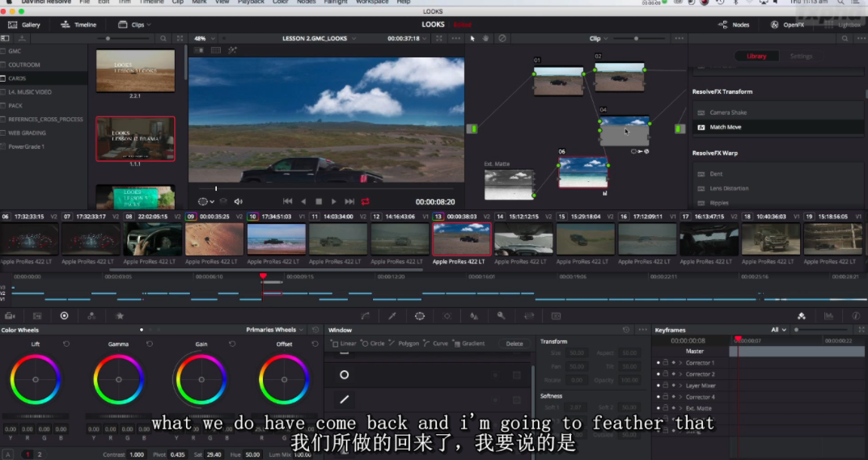Toggle the image wipe icon above viewer
Viewport: 868px width, 460px height.
198,50
